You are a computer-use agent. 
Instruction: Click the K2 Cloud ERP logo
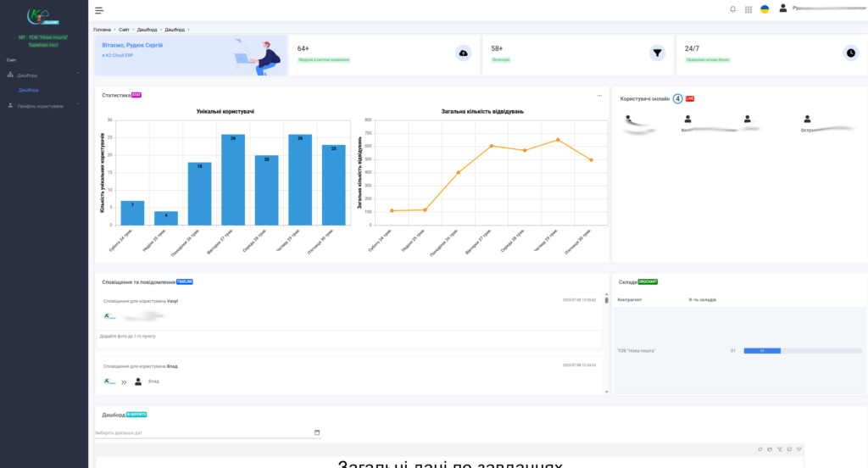[43, 17]
